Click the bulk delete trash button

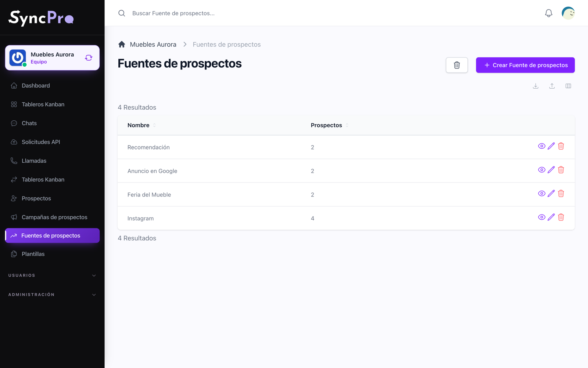point(457,65)
